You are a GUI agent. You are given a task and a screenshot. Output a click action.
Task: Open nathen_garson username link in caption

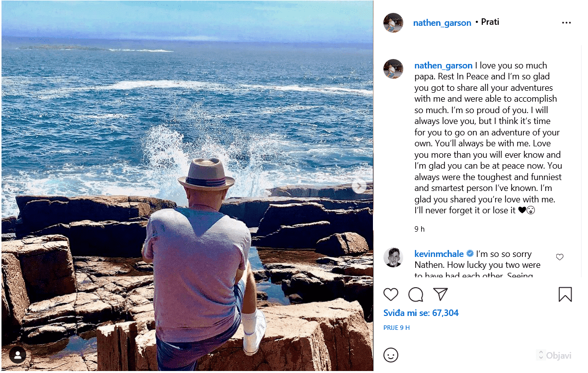443,65
